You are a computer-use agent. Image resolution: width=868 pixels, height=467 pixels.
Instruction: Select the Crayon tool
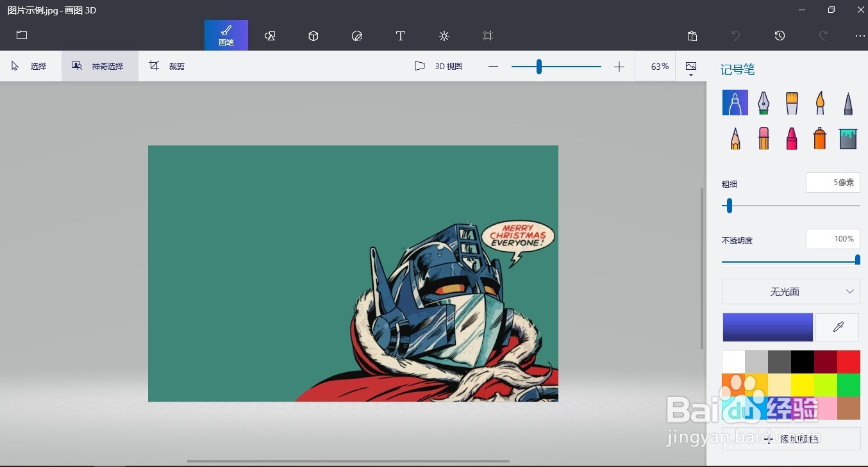[x=792, y=138]
